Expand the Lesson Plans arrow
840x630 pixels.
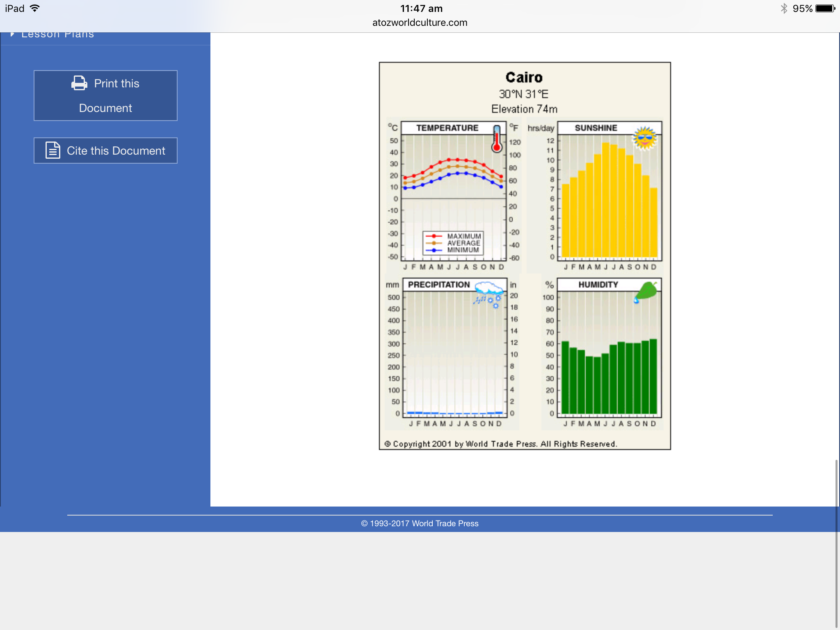point(12,34)
